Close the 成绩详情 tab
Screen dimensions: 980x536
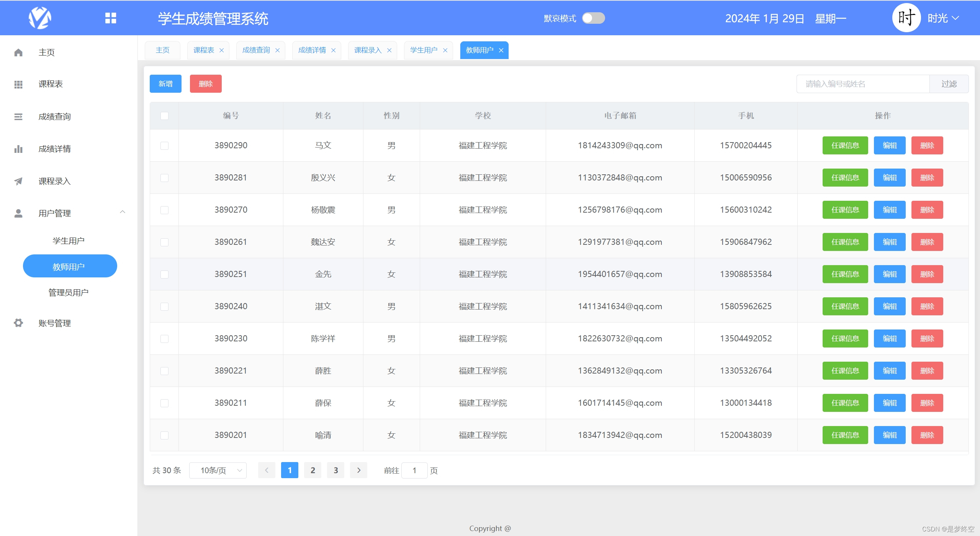point(334,51)
